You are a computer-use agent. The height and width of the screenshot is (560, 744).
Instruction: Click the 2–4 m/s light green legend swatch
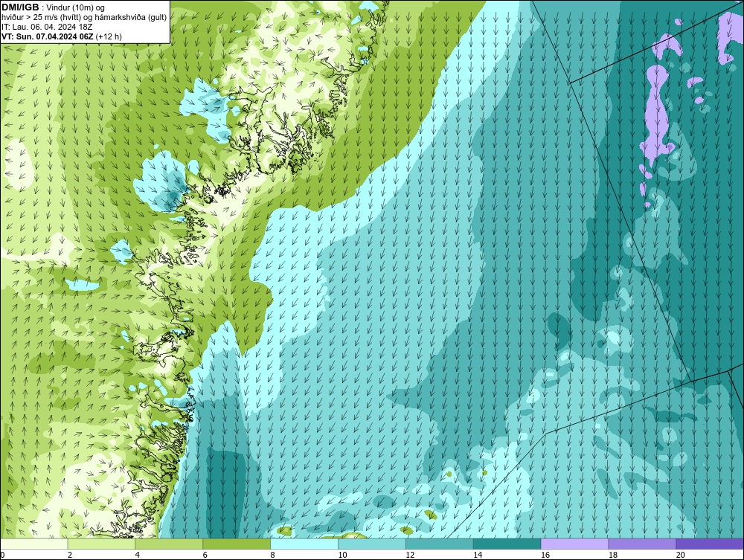coord(101,544)
